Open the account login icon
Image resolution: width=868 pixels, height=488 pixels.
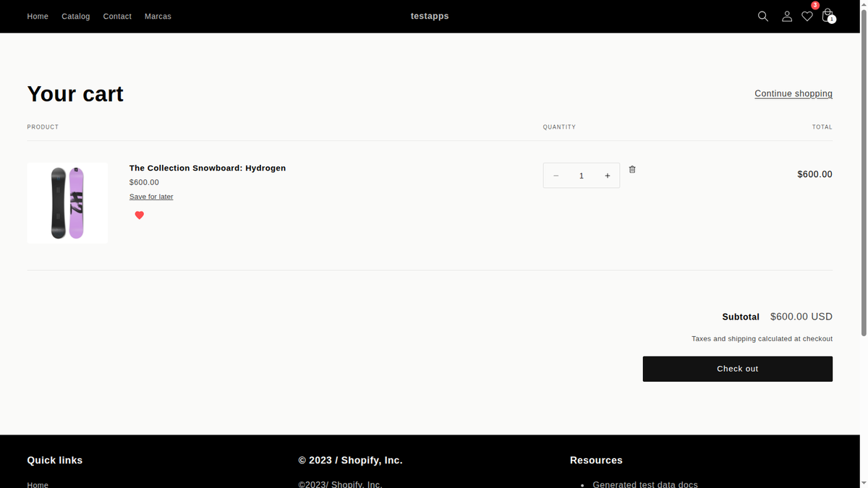[x=786, y=16]
